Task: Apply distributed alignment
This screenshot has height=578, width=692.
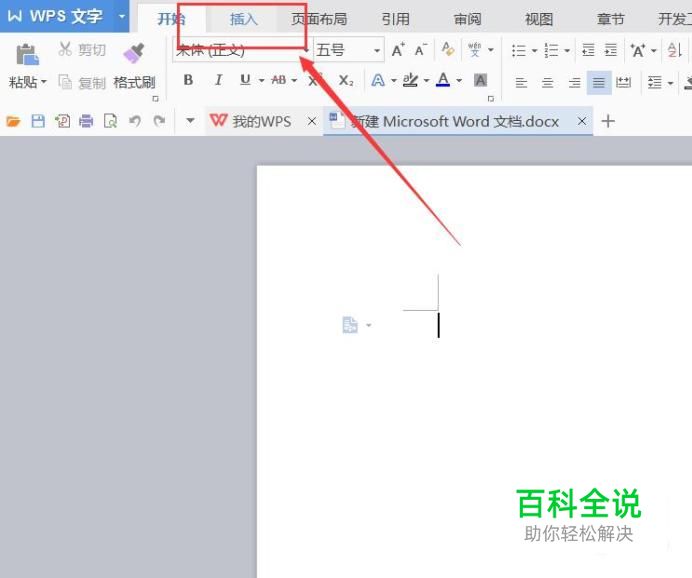Action: 623,82
